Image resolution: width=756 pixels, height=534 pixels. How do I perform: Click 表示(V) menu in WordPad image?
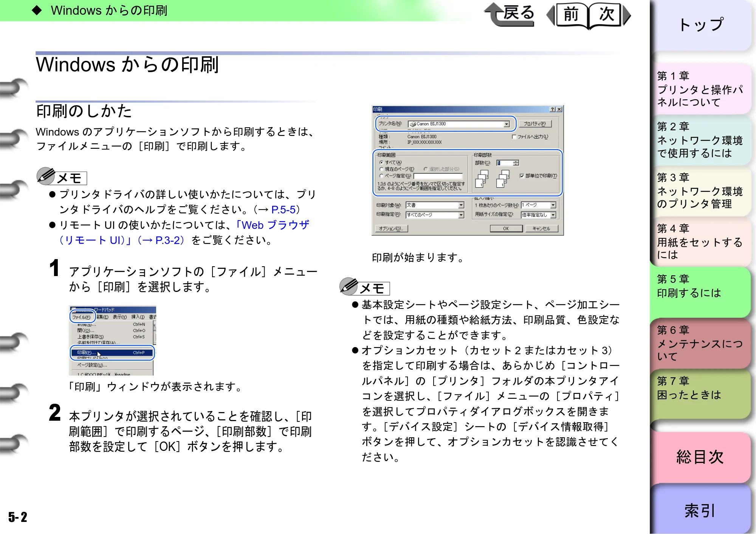tap(120, 317)
